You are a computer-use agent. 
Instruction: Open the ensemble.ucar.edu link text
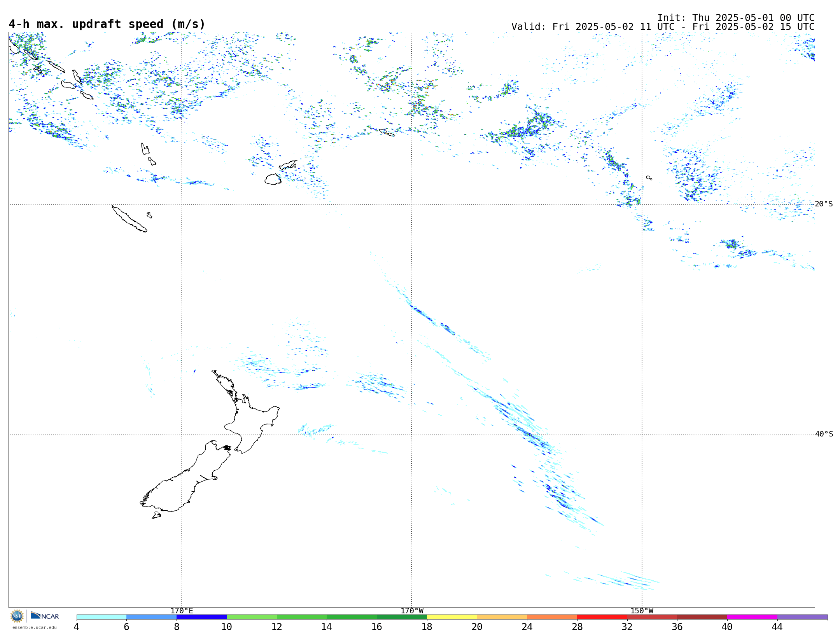point(34,627)
